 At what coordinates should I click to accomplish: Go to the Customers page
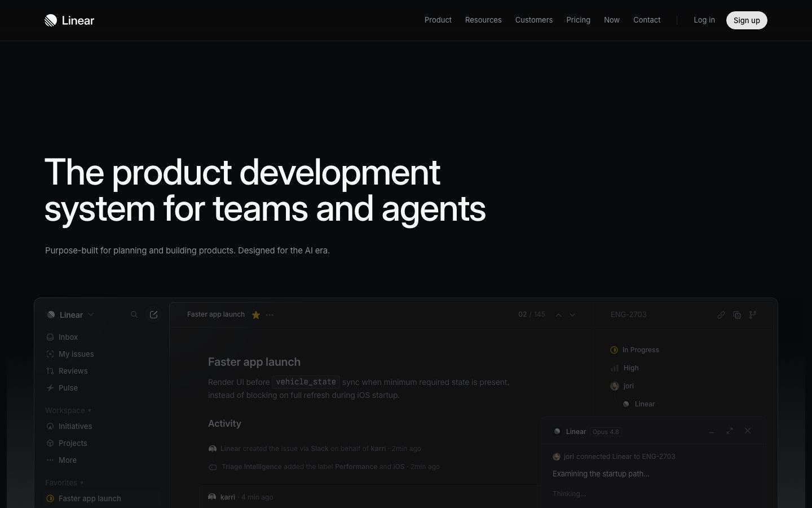534,20
